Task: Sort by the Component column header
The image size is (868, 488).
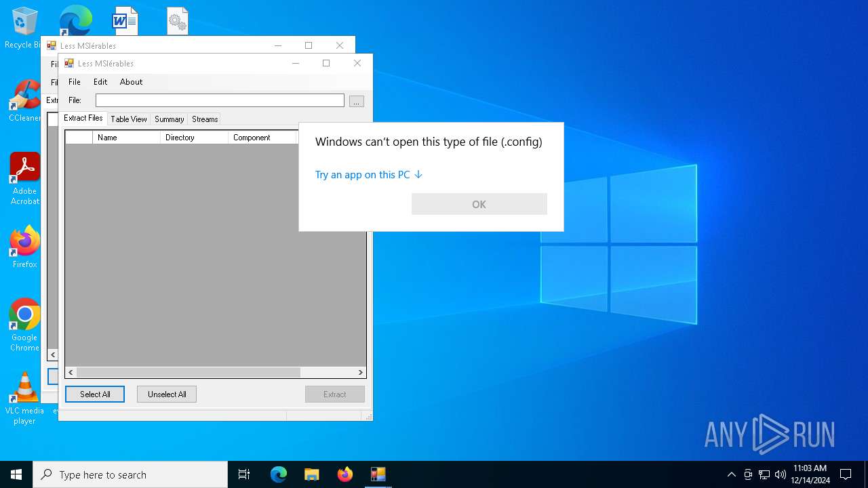Action: click(262, 137)
